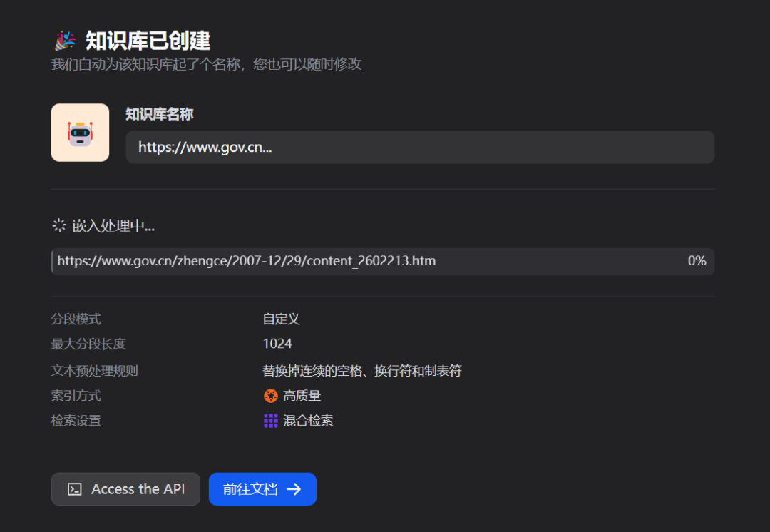
Task: Click the purple 混合检索 hybrid retrieval icon
Action: coord(270,420)
